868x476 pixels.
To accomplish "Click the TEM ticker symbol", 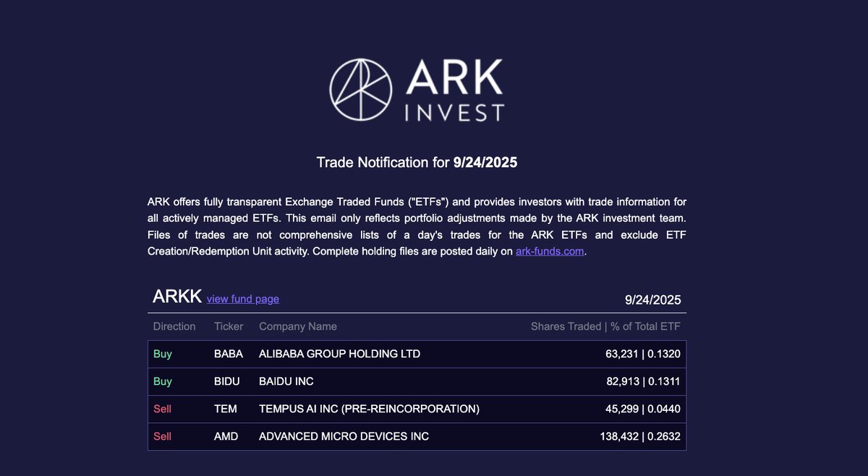I will [225, 409].
